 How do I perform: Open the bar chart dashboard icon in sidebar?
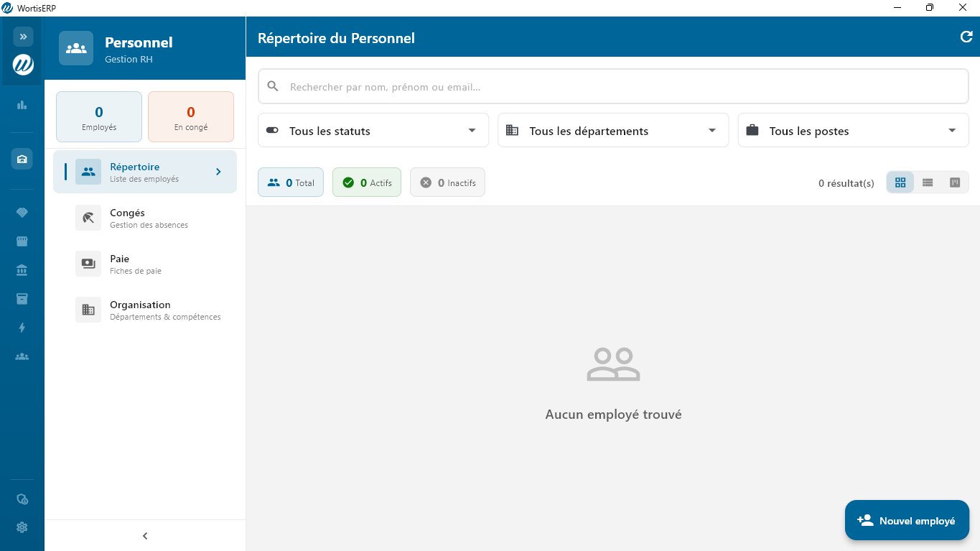pos(22,105)
